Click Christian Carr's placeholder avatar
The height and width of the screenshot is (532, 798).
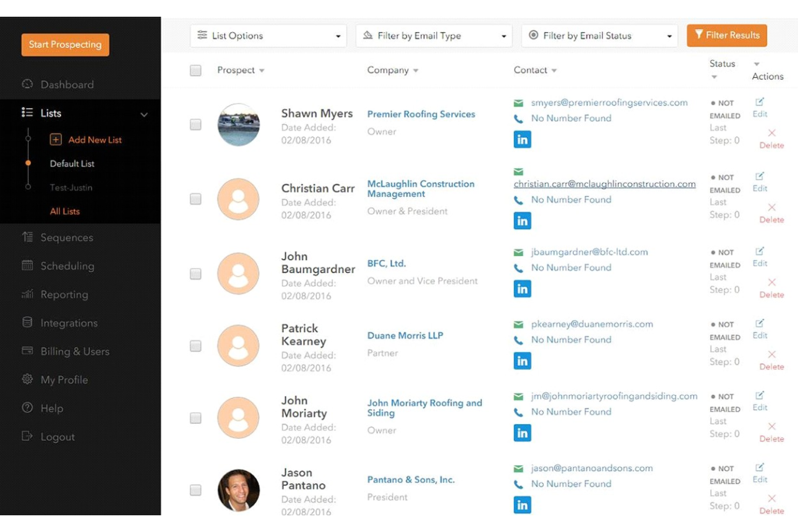tap(238, 199)
